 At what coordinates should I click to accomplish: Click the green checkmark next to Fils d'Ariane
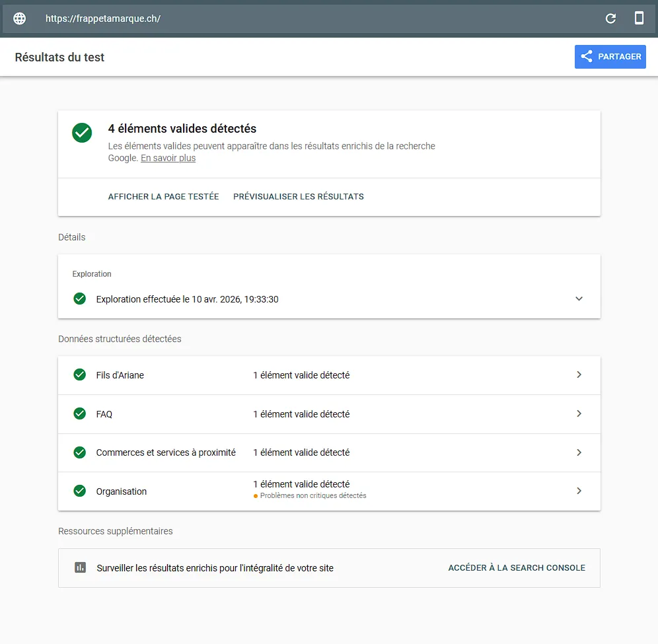tap(79, 375)
